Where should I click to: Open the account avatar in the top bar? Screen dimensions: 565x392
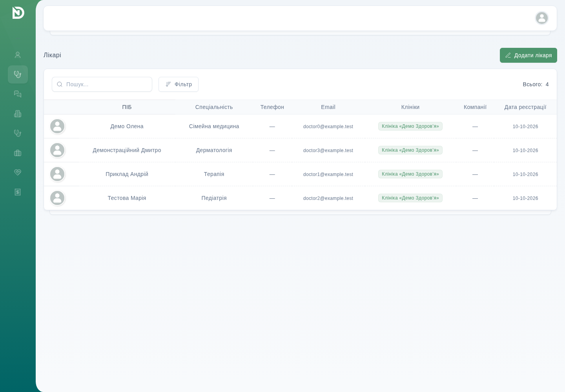coord(542,18)
